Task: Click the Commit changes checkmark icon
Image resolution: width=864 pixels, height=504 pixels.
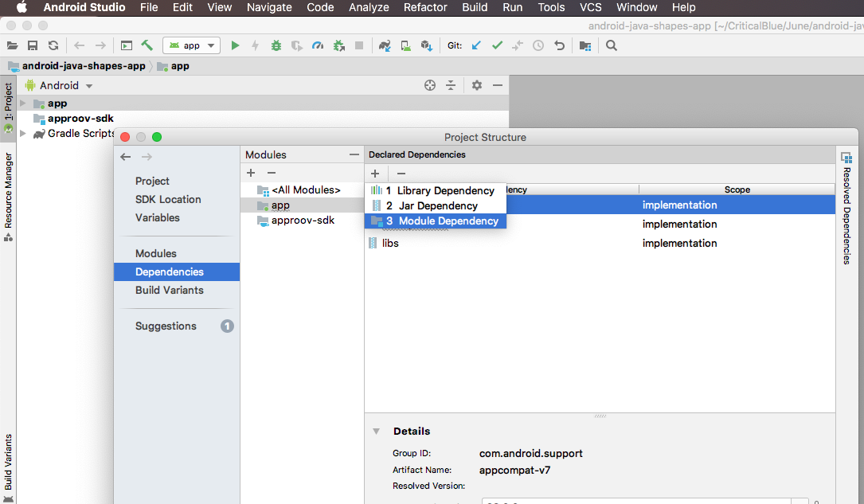Action: click(497, 45)
